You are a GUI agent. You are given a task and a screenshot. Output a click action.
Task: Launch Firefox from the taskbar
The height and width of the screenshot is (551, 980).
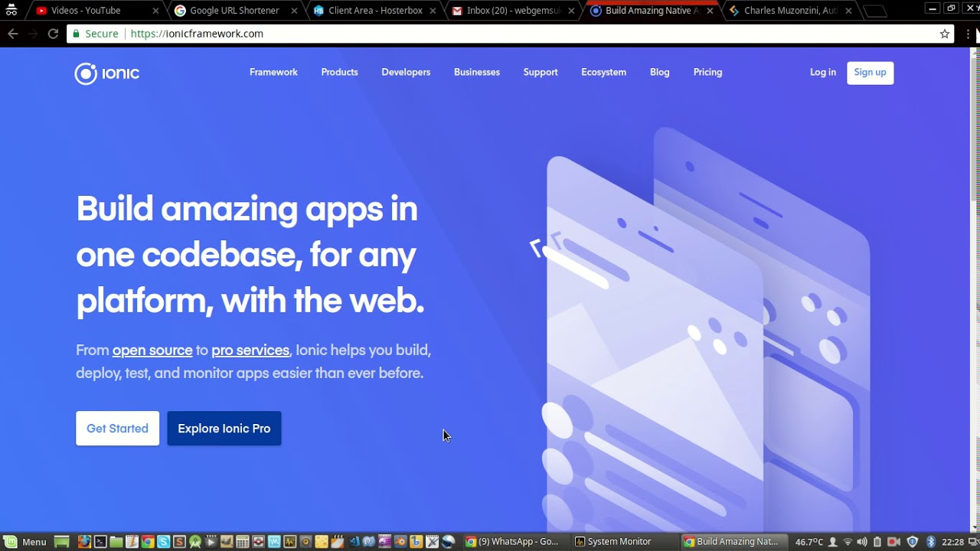tap(84, 542)
